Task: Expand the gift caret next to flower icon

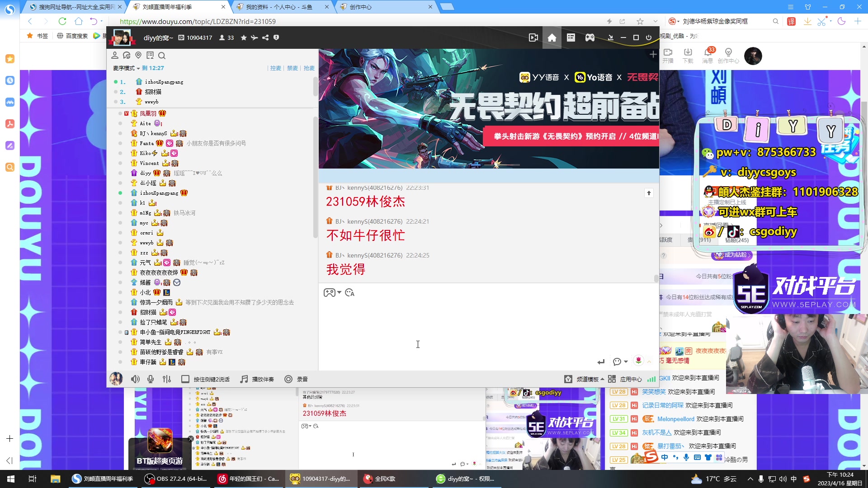Action: tap(649, 361)
